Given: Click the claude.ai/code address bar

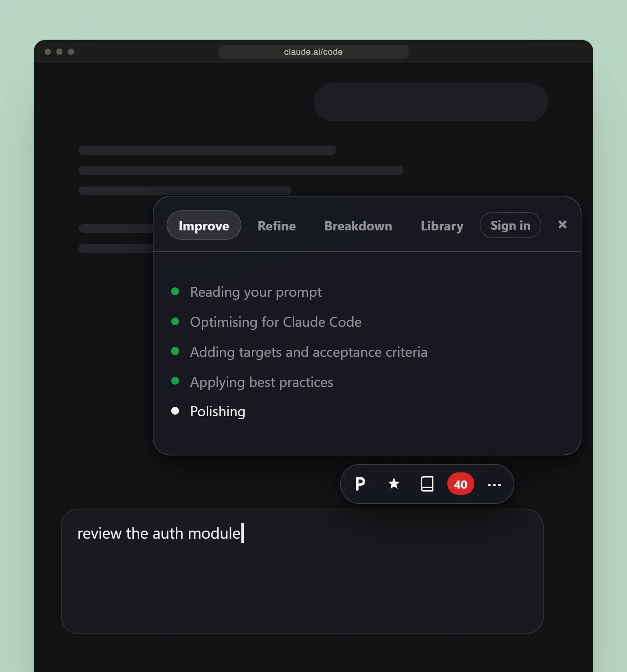Looking at the screenshot, I should 313,52.
